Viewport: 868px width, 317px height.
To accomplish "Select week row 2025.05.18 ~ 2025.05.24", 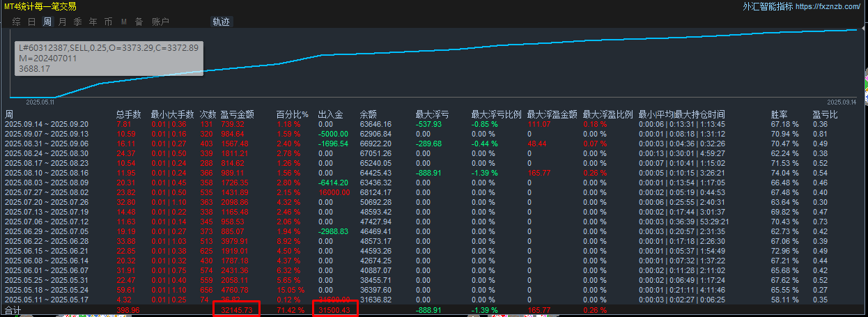I will point(434,289).
